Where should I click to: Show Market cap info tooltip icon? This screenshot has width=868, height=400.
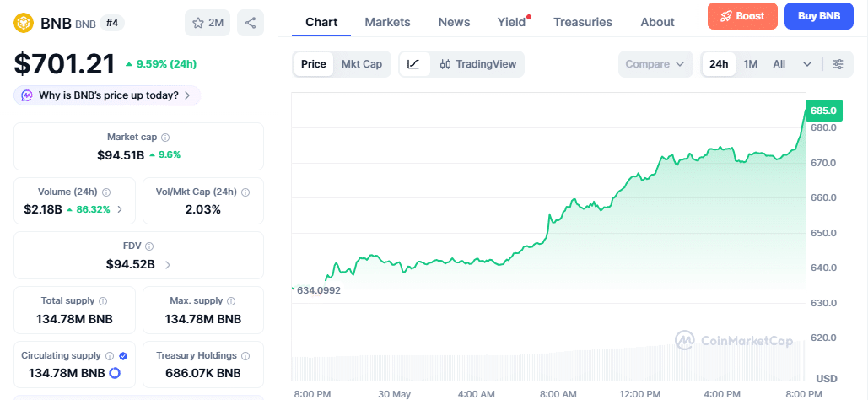(165, 137)
